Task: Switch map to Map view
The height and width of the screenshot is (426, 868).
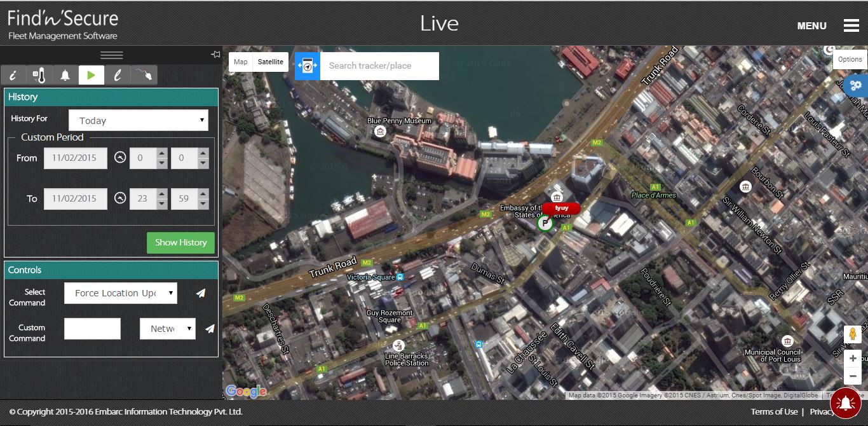Action: 241,62
